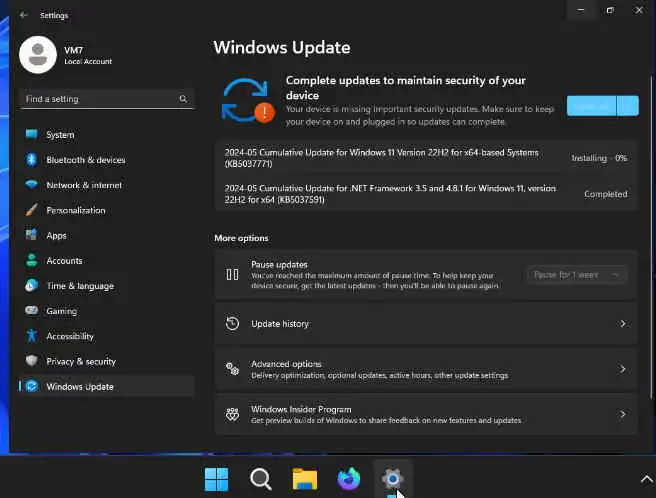Viewport: 656px width, 498px height.
Task: Click the Settings gear on the taskbar
Action: (392, 478)
